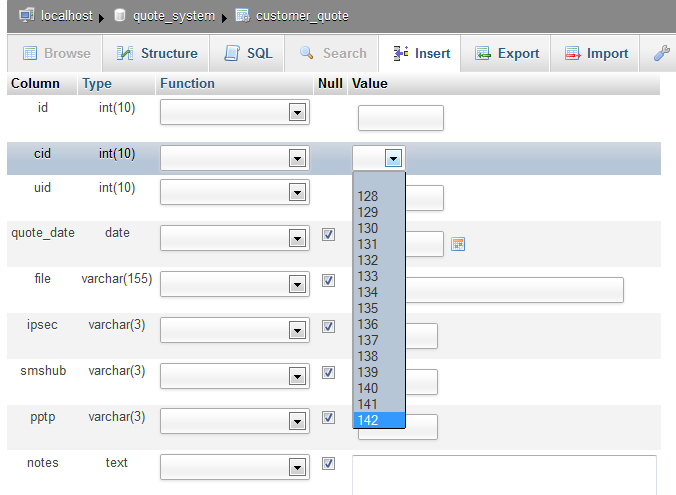The image size is (676, 495).
Task: Click the quote_system database icon
Action: click(120, 15)
